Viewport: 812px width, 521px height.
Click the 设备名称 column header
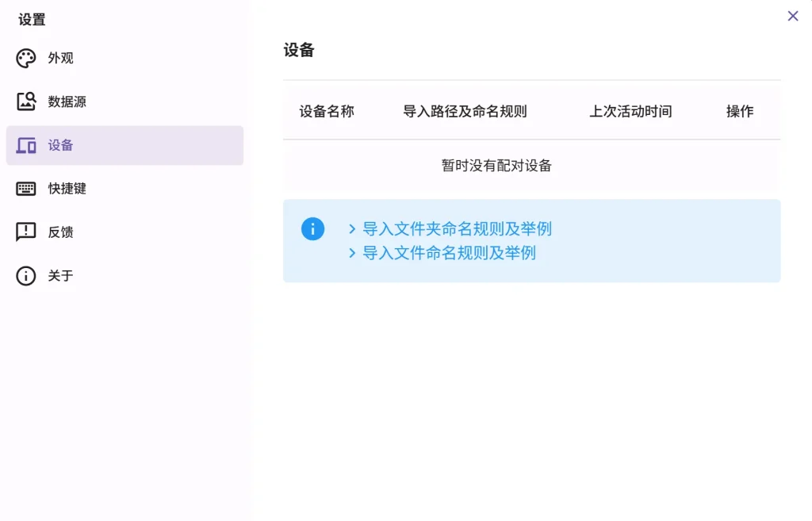point(327,112)
